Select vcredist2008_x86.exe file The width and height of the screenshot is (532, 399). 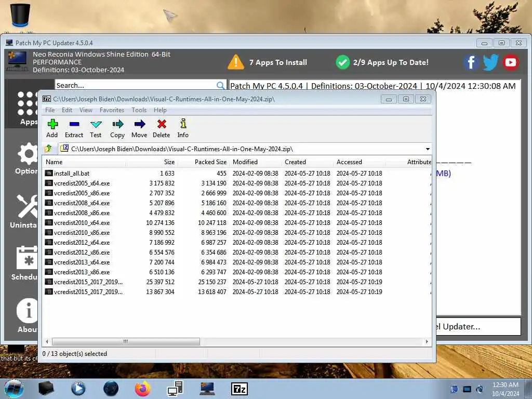[77, 212]
